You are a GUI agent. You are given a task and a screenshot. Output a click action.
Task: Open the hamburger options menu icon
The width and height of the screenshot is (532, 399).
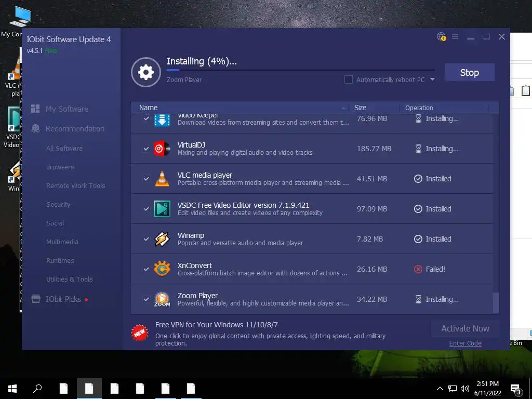pyautogui.click(x=455, y=36)
